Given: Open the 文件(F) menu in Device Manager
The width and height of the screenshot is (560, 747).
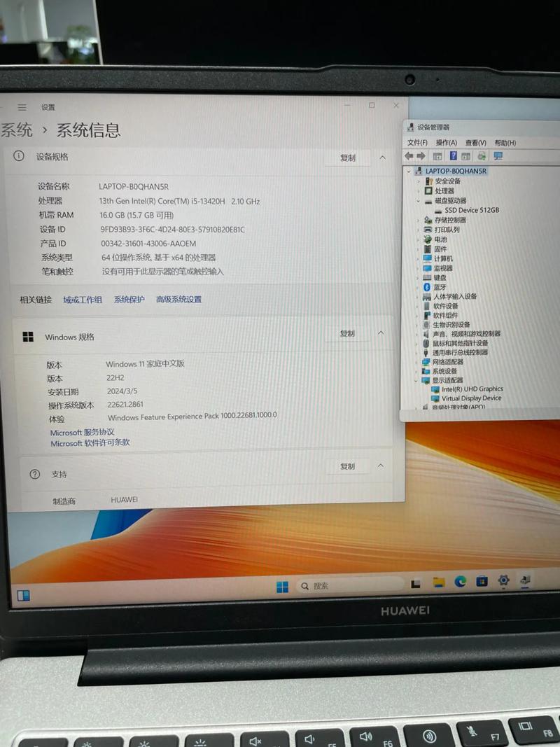Looking at the screenshot, I should [419, 143].
